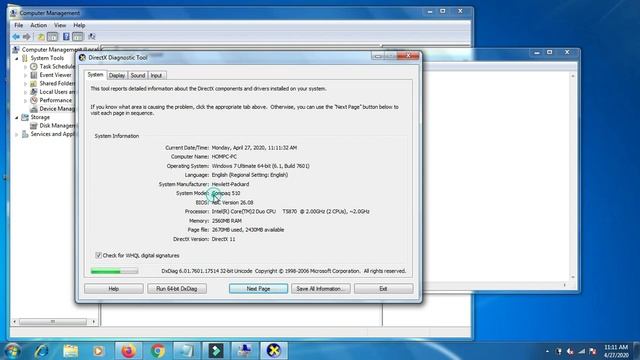Launch Internet Explorer from taskbar
Screen dimensions: 640x360
42,351
